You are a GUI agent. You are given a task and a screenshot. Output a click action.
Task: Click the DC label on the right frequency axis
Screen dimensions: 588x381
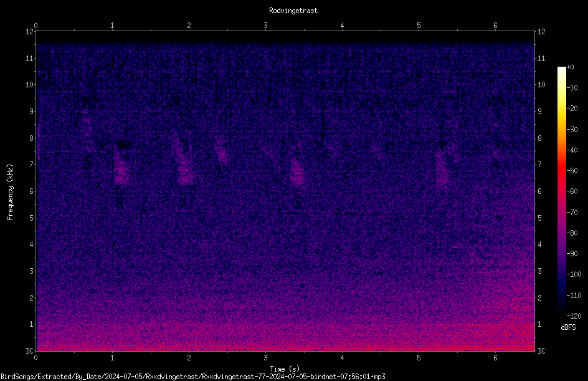pyautogui.click(x=541, y=351)
